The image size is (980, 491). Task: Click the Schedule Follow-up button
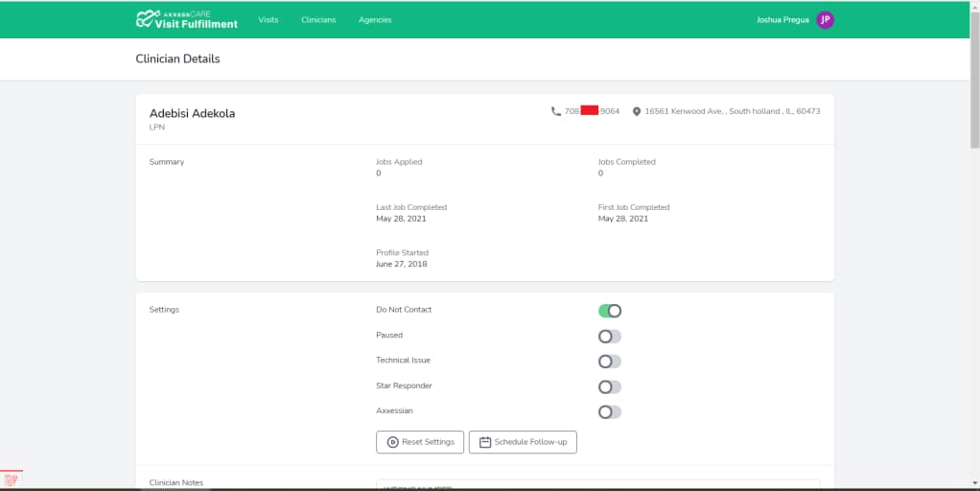click(x=523, y=442)
